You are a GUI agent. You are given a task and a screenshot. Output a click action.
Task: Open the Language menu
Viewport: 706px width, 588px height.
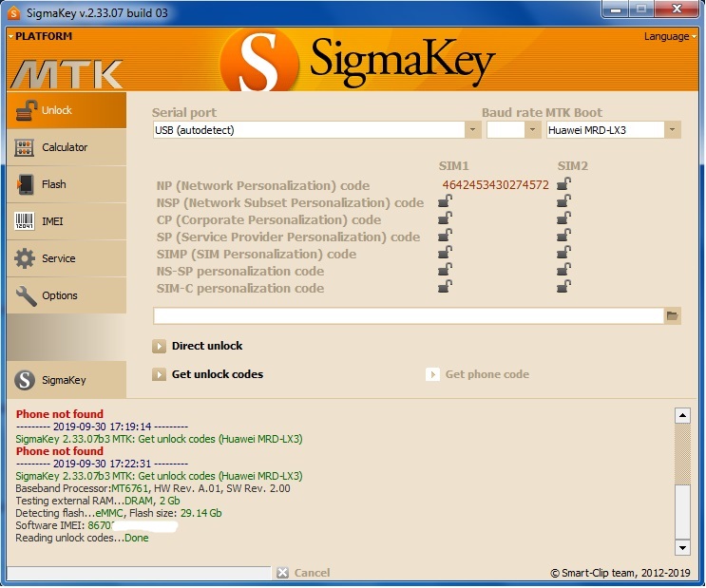[670, 36]
